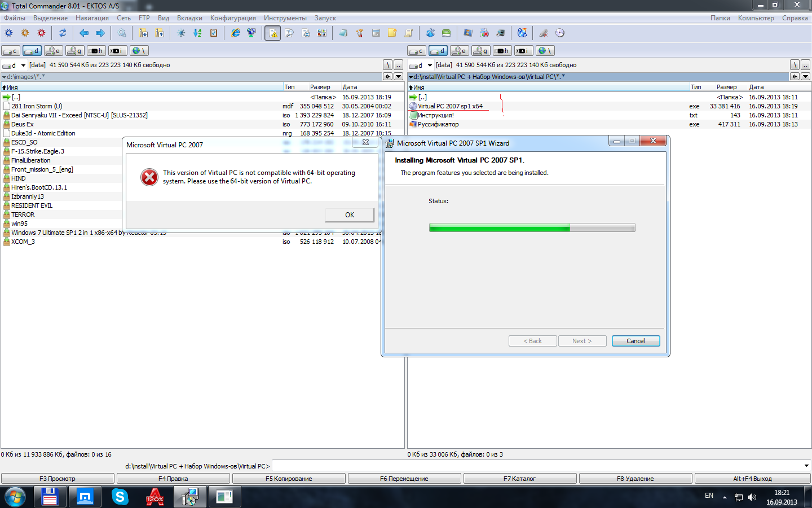
Task: Click the yellow sticky note toolbar icon
Action: pyautogui.click(x=392, y=33)
